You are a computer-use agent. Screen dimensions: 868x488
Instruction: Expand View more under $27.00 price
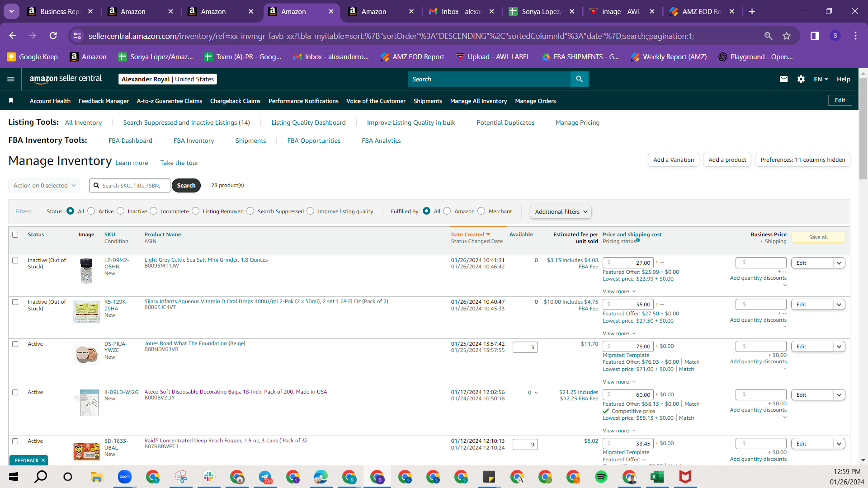coord(619,291)
